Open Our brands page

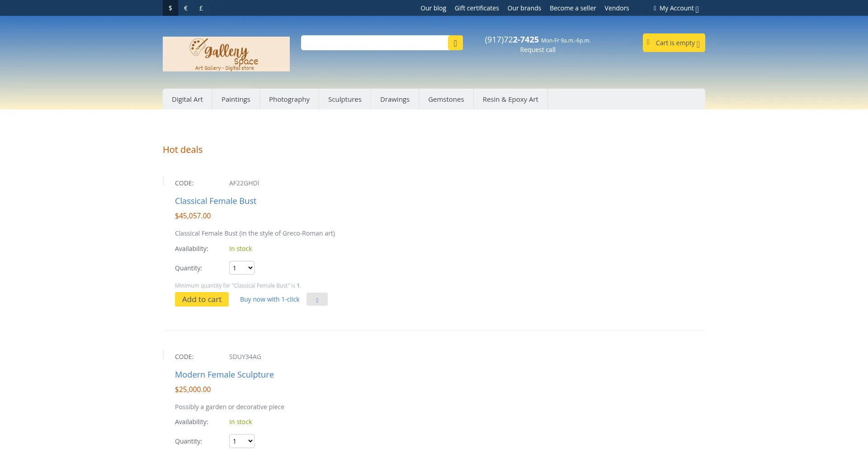tap(524, 8)
